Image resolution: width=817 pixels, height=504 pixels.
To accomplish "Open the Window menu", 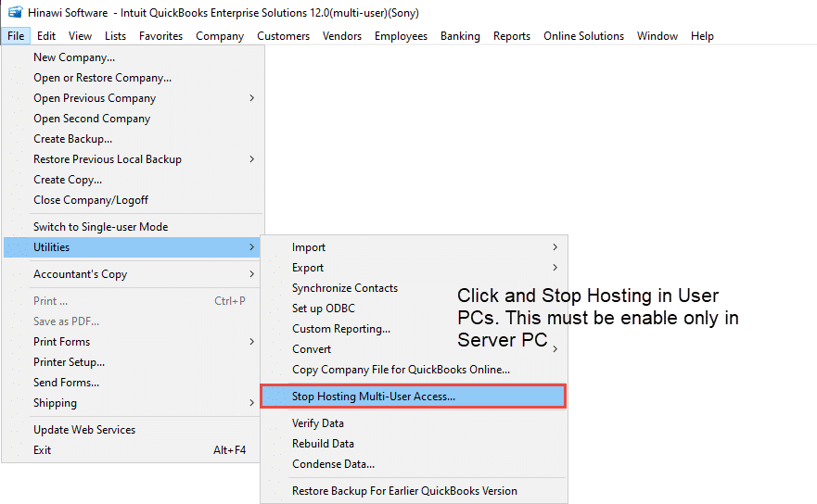I will (x=657, y=36).
